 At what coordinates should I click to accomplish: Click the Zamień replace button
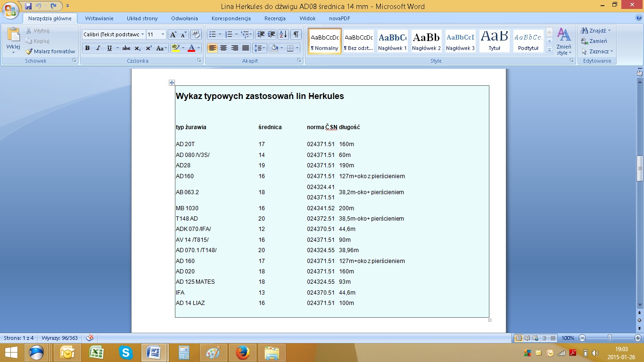point(594,41)
